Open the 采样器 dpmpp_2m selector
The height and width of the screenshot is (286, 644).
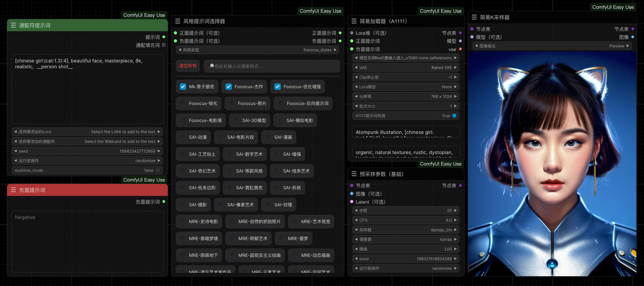tap(405, 230)
